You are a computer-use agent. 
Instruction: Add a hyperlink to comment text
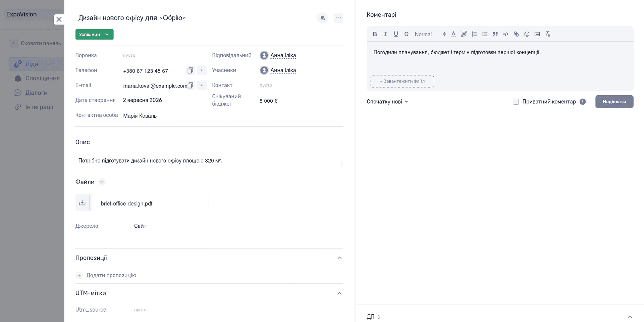coord(516,34)
